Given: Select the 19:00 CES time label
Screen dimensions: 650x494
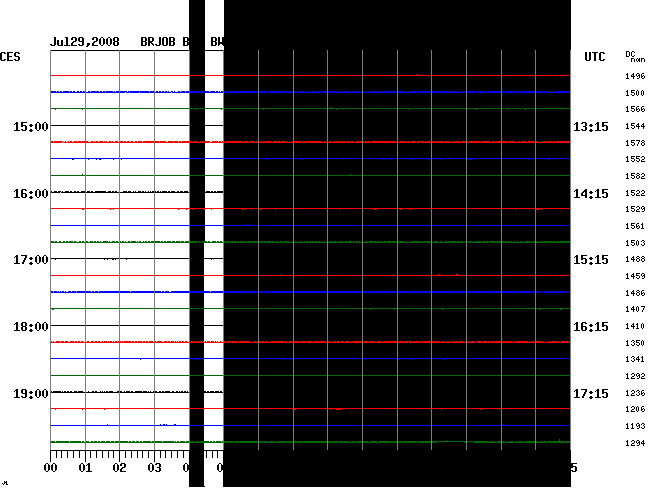Looking at the screenshot, I should 30,393.
